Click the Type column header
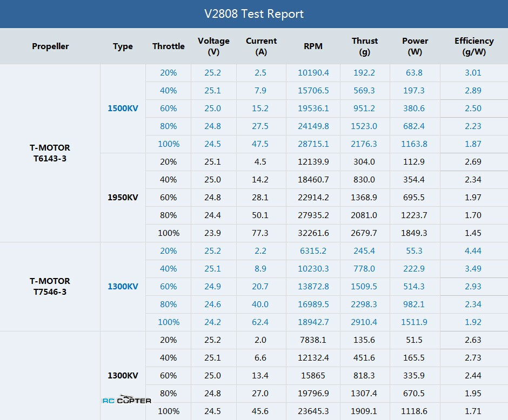This screenshot has height=420, width=508. tap(123, 46)
